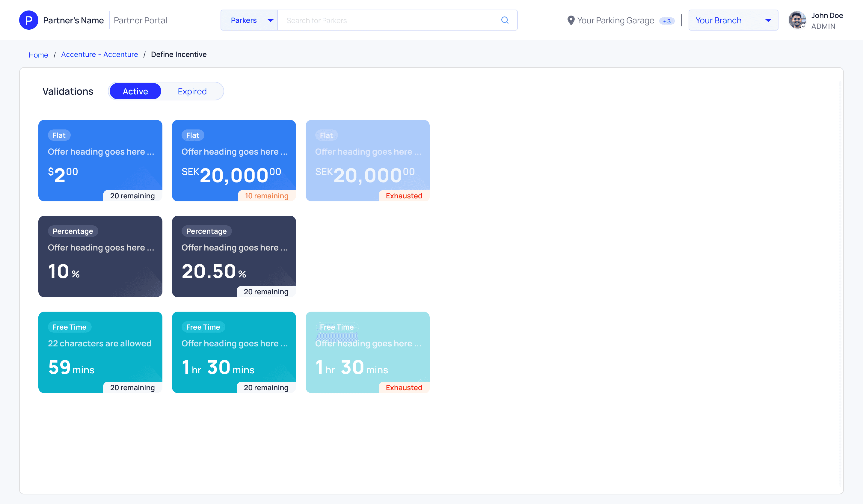Open Accenture - Accenture breadcrumb link

pyautogui.click(x=99, y=55)
